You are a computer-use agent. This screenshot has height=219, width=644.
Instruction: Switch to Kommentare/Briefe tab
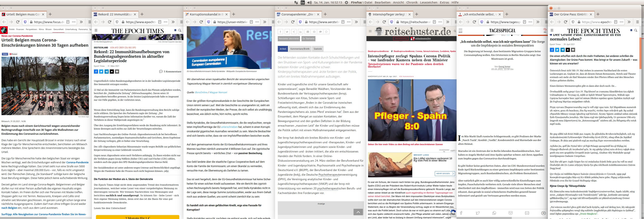click(300, 49)
